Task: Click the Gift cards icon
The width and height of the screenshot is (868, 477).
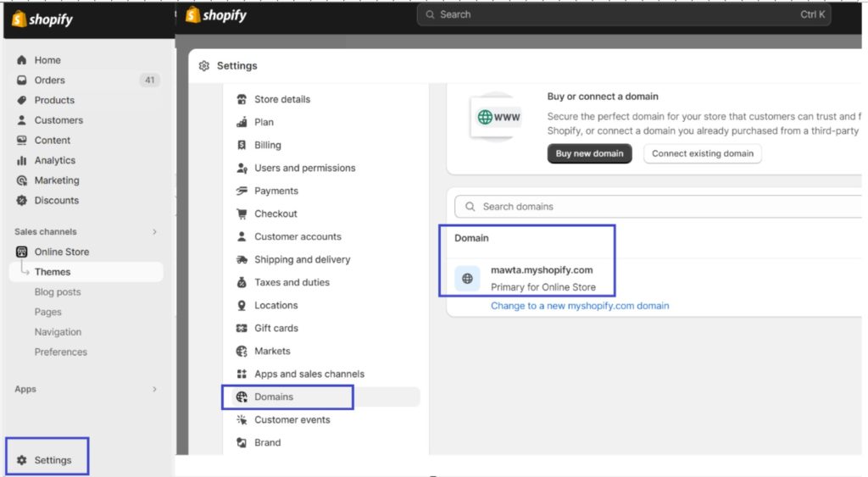Action: 242,328
